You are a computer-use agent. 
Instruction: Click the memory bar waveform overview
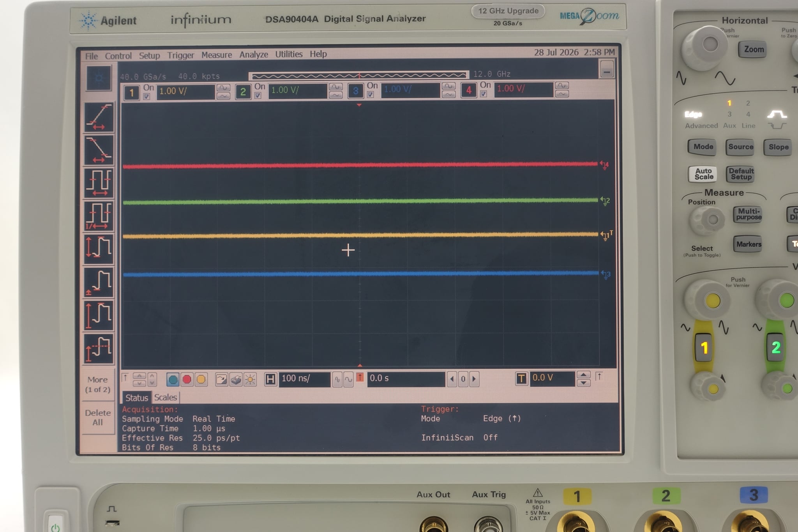pos(358,75)
